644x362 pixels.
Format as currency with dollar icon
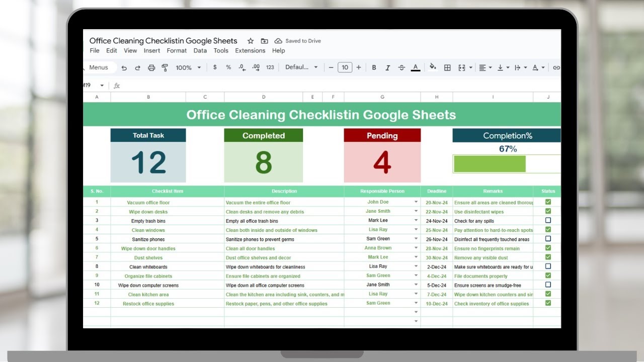215,67
